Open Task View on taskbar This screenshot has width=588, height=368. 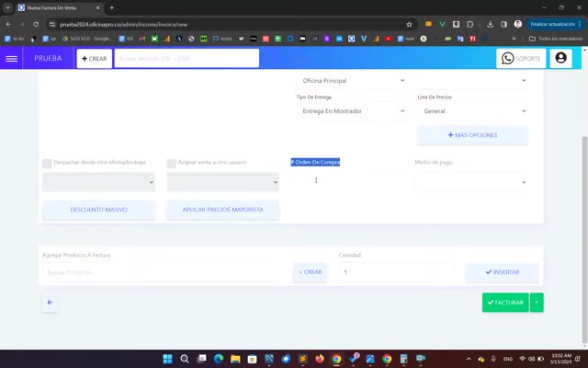point(201,359)
